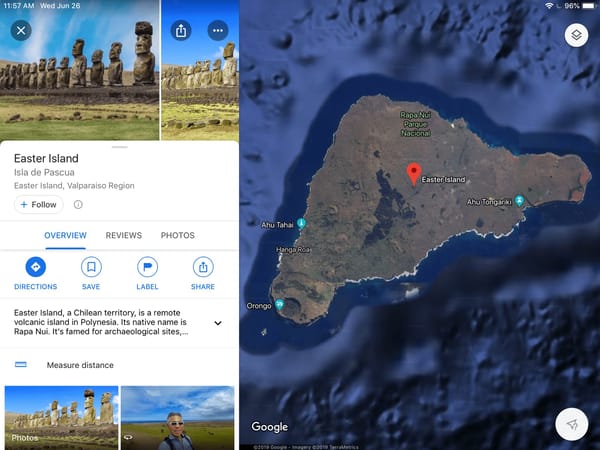Get directions to Easter Island
The image size is (600, 450).
36,273
